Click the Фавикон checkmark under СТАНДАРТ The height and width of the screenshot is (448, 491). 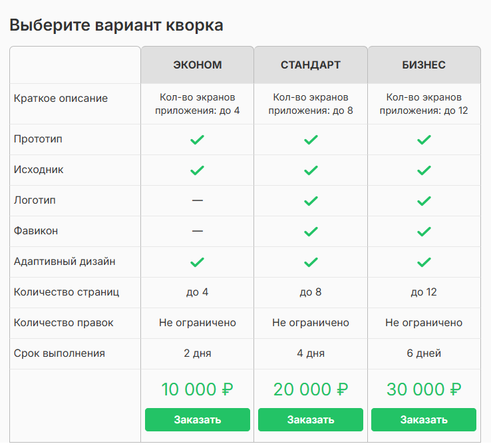311,232
